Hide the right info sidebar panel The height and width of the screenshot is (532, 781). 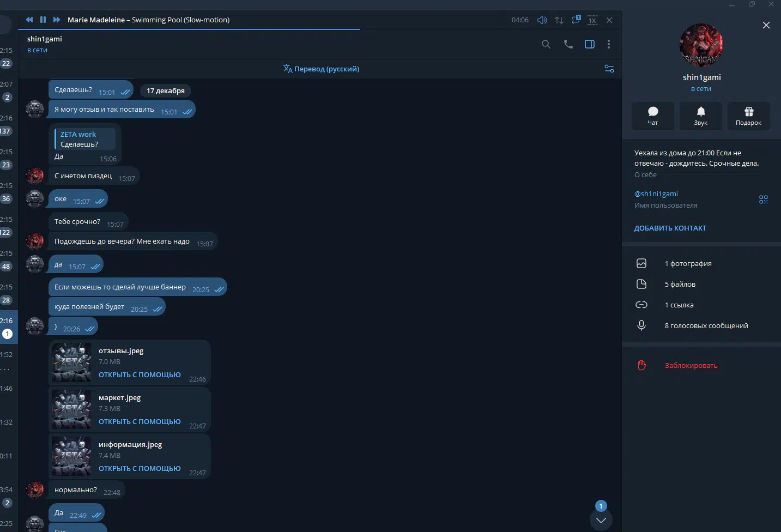590,44
